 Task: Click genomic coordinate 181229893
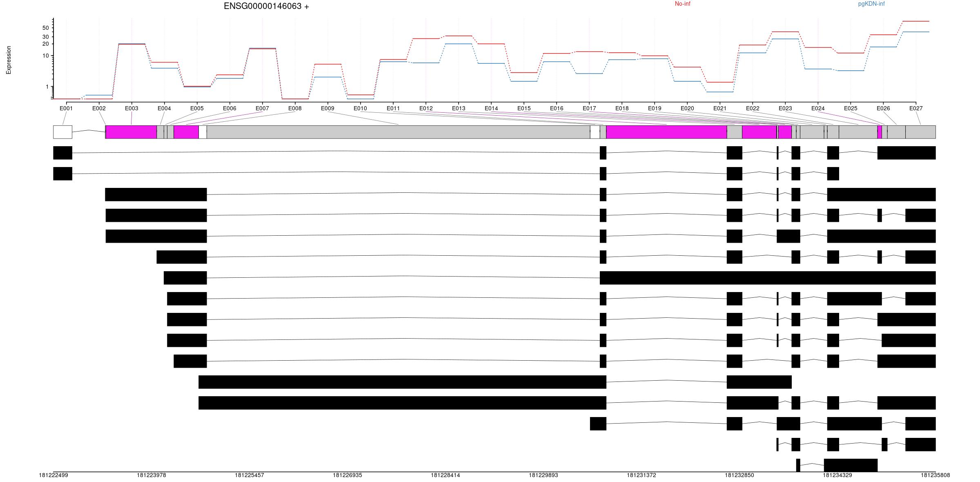[x=543, y=475]
